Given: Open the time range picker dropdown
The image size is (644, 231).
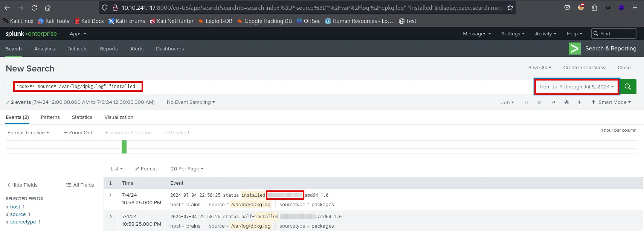Looking at the screenshot, I should 576,87.
